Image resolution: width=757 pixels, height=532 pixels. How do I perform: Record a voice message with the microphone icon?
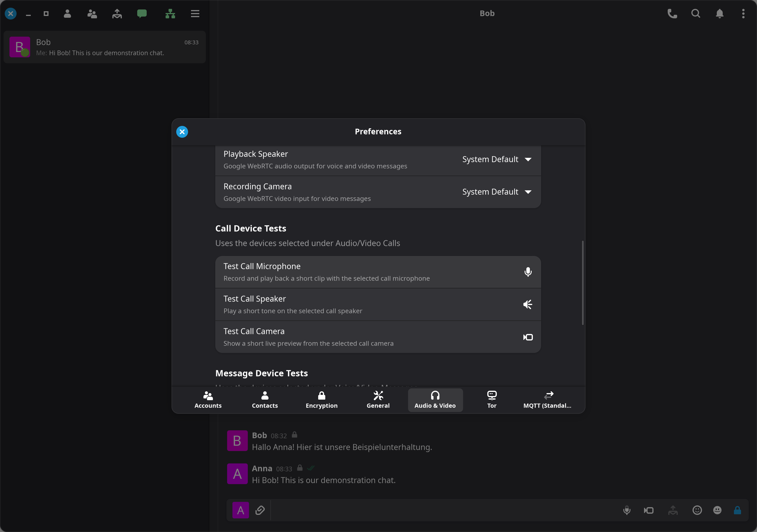coord(627,510)
